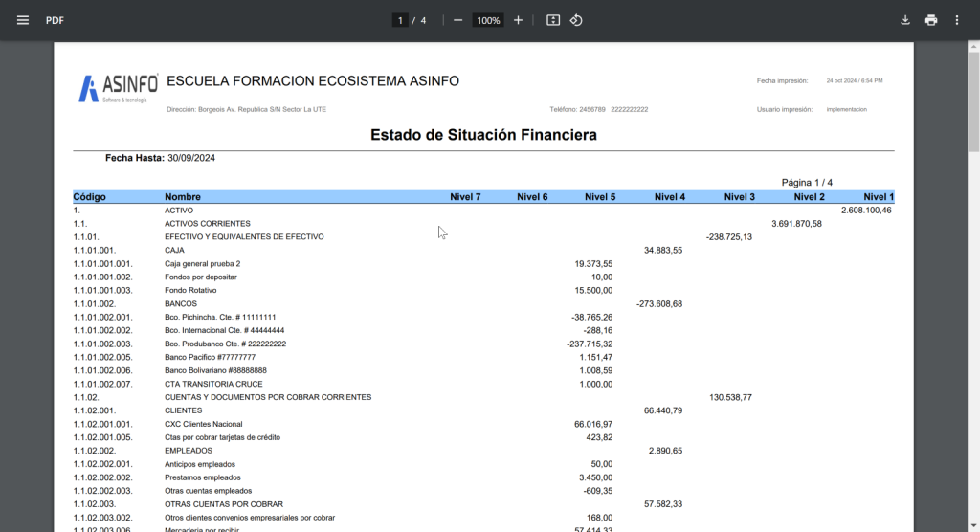
Task: Click 'Bco. Produbanco Cte. # 222222222'
Action: click(x=226, y=344)
